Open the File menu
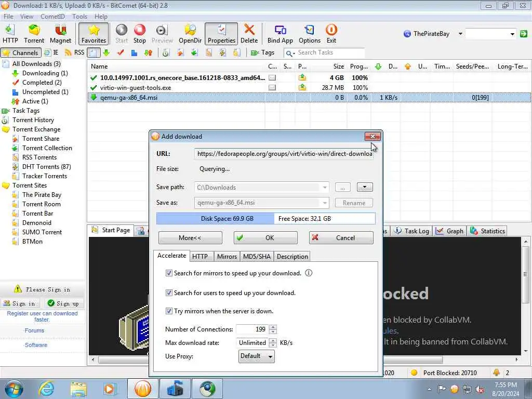Viewport: 532px width, 399px height. [x=8, y=16]
